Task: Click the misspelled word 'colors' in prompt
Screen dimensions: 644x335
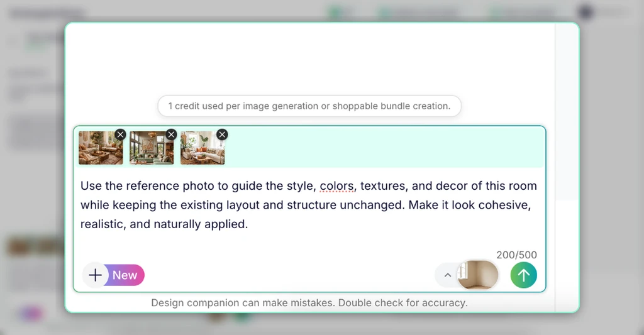Action: tap(336, 186)
